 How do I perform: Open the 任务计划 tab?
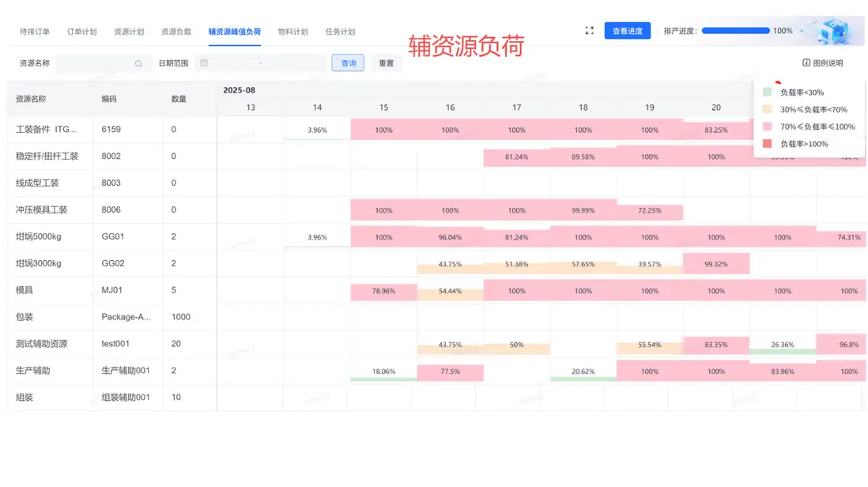pos(340,32)
